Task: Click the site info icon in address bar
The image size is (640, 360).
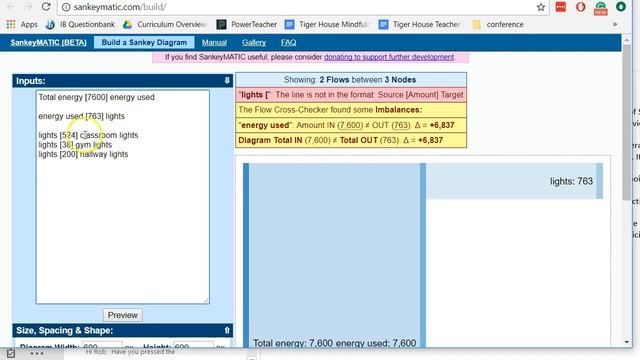Action: (66, 7)
